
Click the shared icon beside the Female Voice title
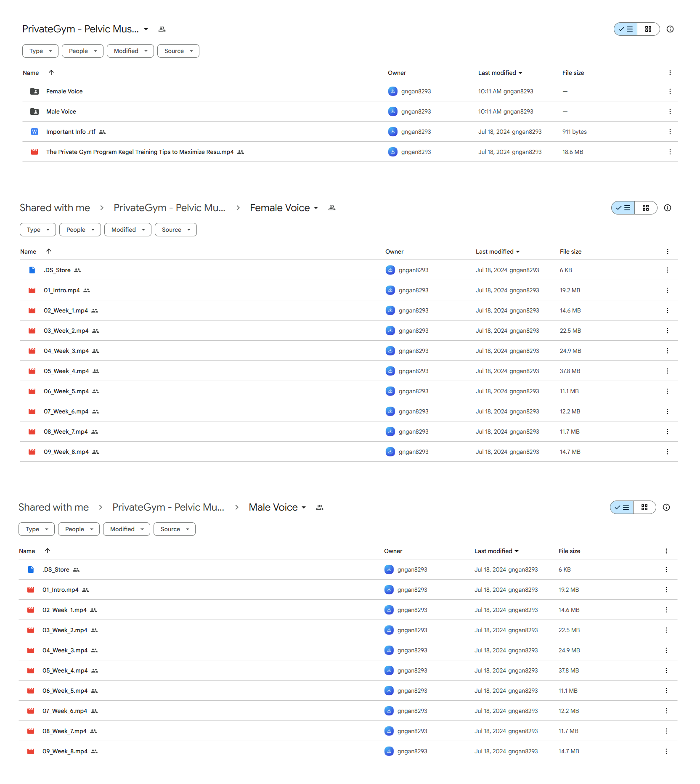(332, 208)
